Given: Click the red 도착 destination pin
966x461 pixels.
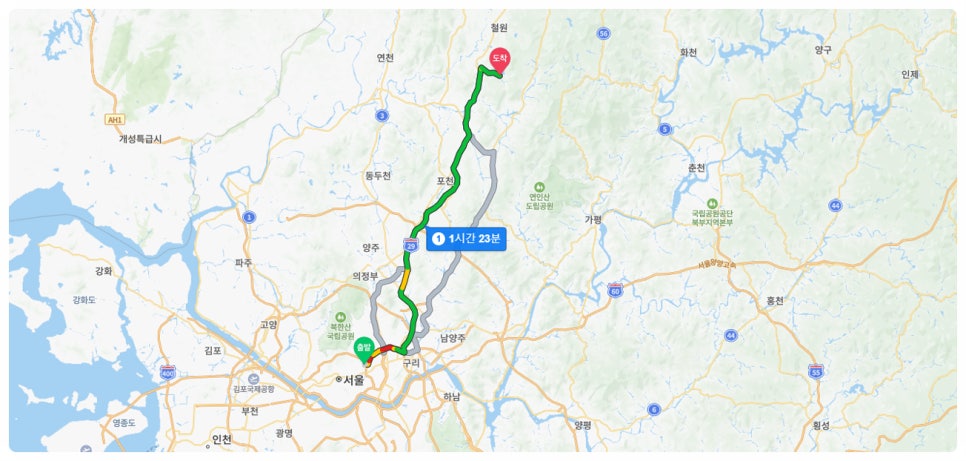Looking at the screenshot, I should (500, 60).
